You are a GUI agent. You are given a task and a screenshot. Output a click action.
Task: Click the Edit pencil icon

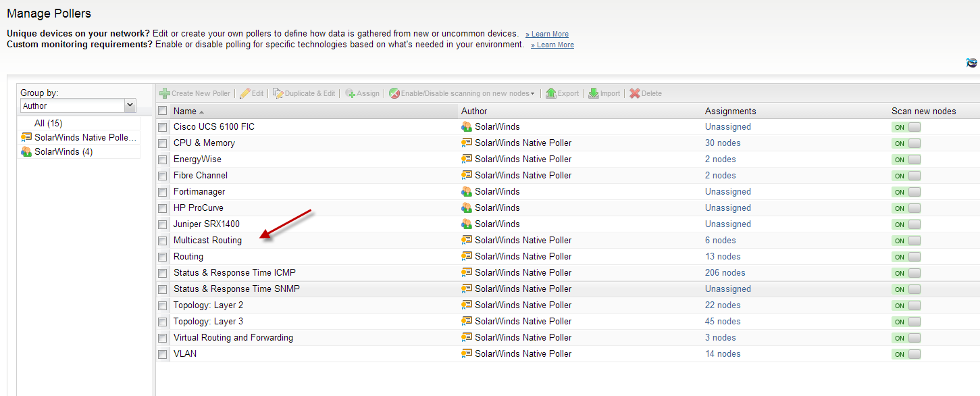[245, 93]
